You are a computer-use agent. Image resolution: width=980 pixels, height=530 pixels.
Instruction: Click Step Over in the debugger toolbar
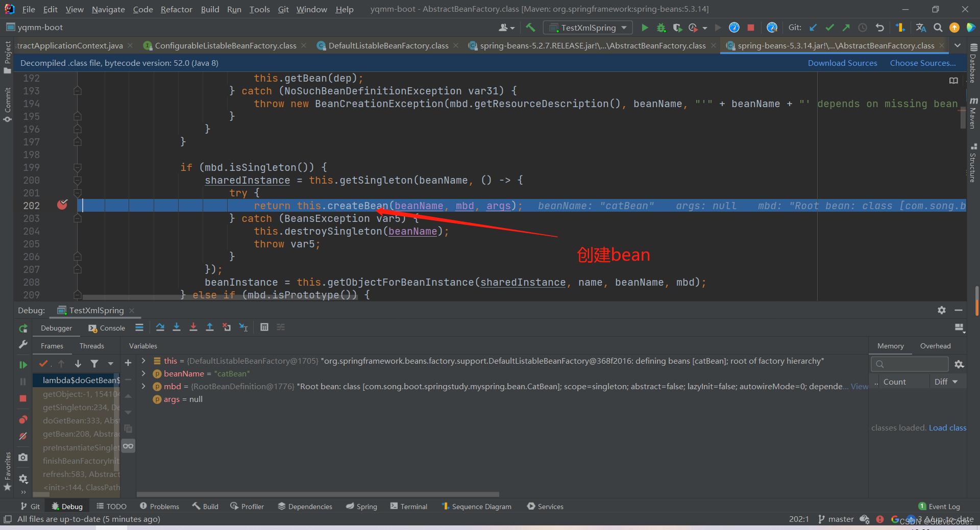[160, 327]
